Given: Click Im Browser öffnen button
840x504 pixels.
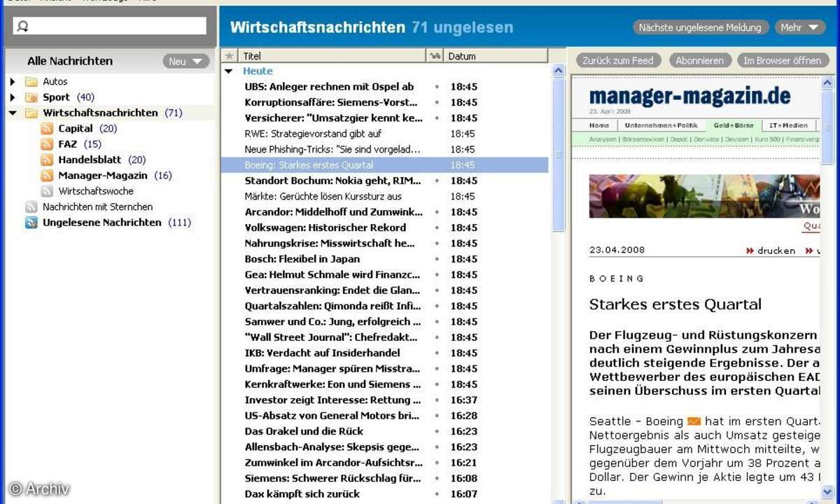Looking at the screenshot, I should pyautogui.click(x=783, y=61).
